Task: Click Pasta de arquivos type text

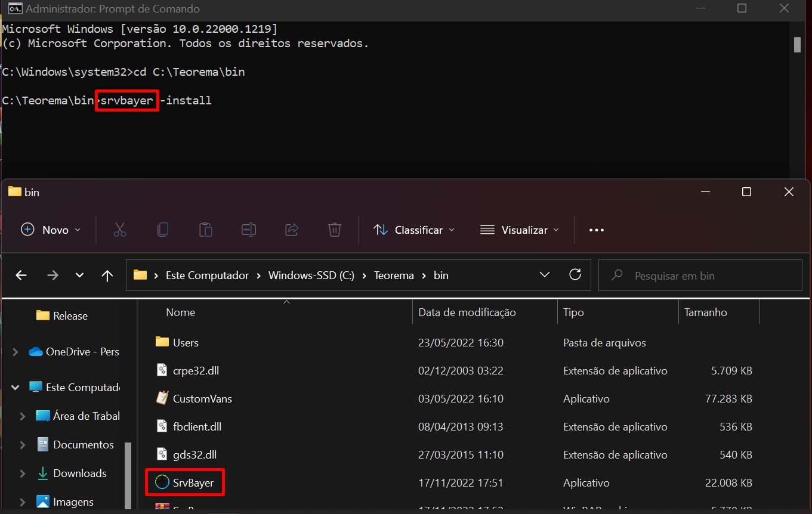Action: click(604, 342)
